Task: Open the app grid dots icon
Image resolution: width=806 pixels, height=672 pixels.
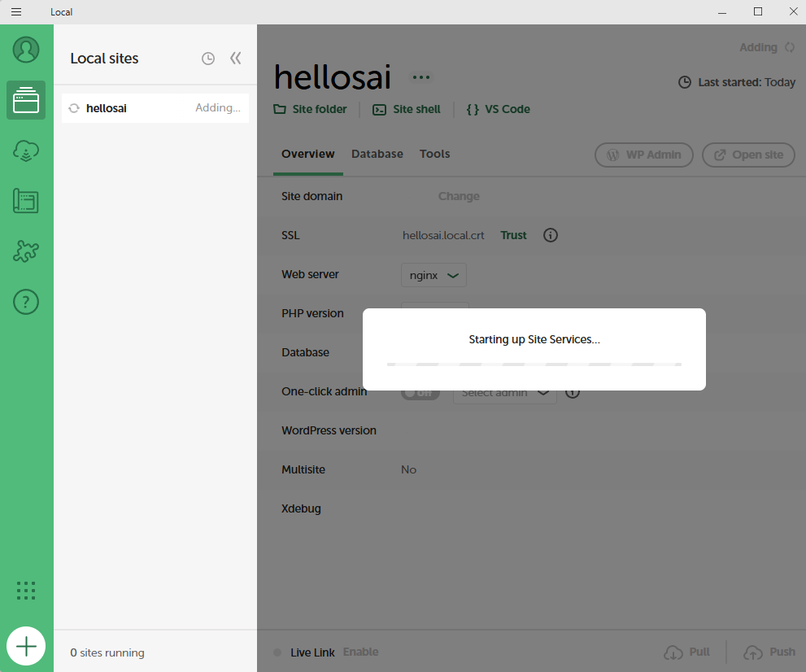Action: pyautogui.click(x=26, y=591)
